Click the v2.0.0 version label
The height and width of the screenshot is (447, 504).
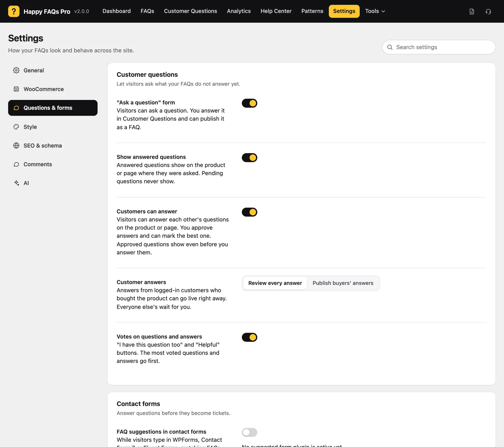(x=82, y=11)
